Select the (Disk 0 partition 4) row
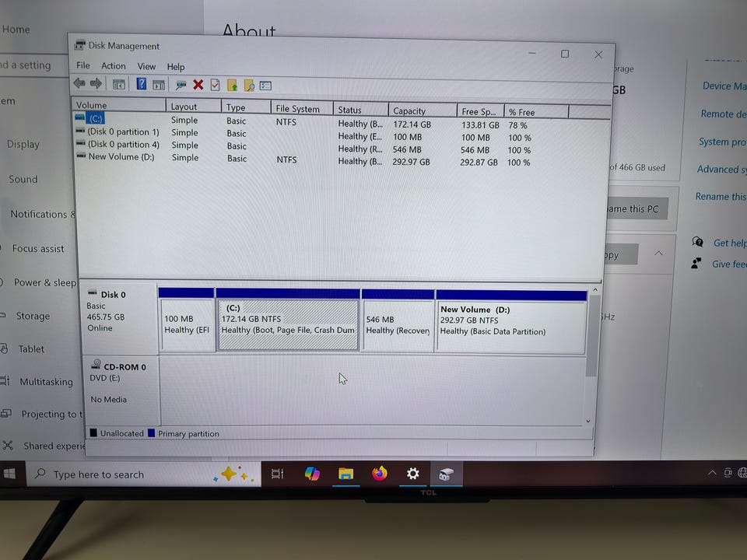The height and width of the screenshot is (560, 747). [x=305, y=147]
